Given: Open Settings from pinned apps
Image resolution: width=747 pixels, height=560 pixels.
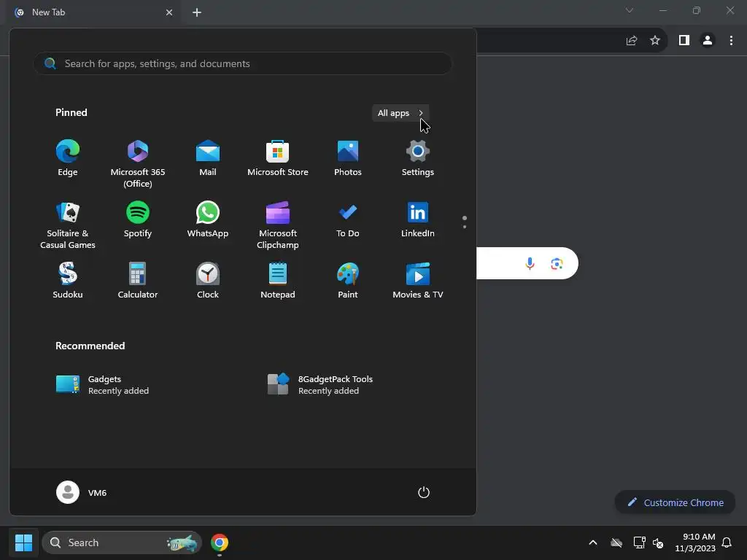Looking at the screenshot, I should 418,158.
